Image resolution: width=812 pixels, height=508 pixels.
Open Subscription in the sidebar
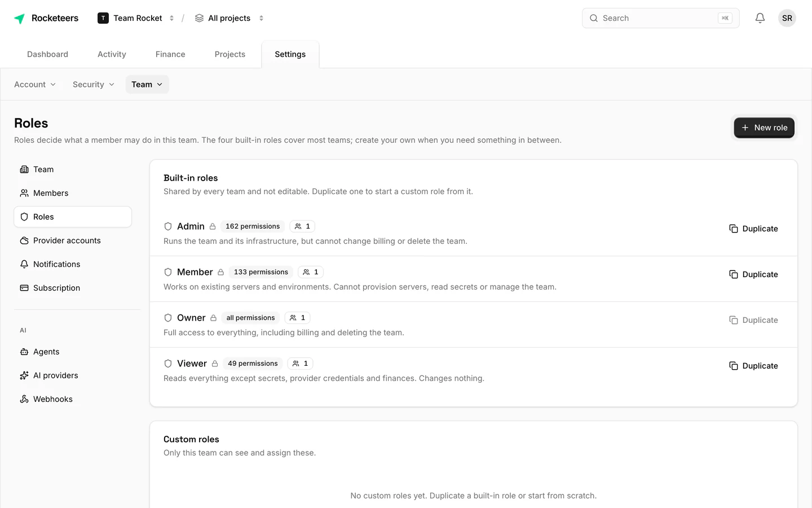click(x=73, y=288)
